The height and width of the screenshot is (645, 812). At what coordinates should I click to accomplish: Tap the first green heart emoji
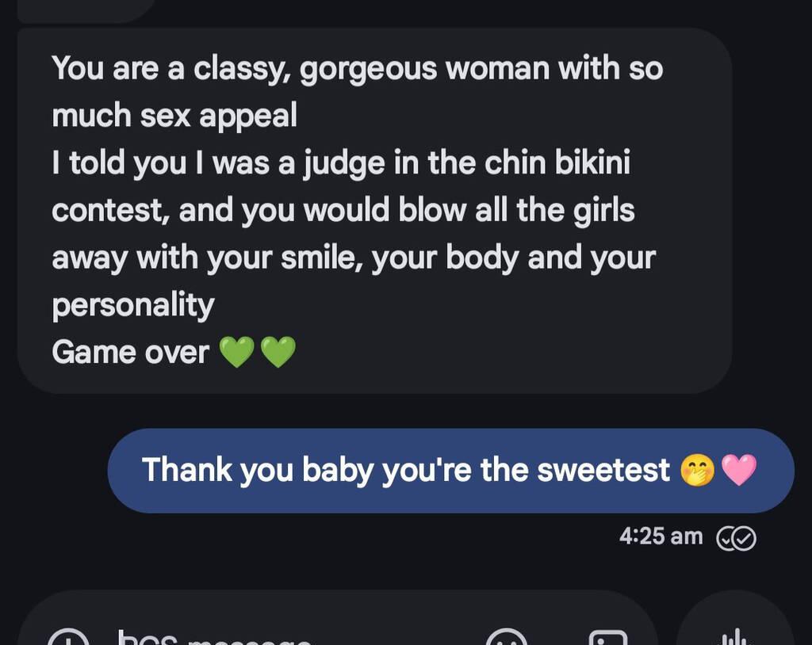[x=235, y=352]
